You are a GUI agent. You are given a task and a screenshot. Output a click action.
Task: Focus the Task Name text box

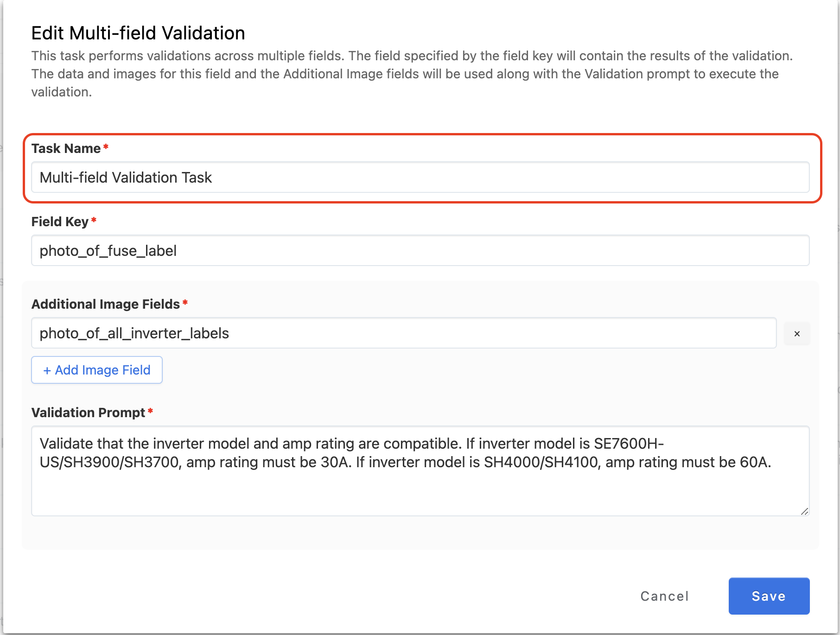420,178
